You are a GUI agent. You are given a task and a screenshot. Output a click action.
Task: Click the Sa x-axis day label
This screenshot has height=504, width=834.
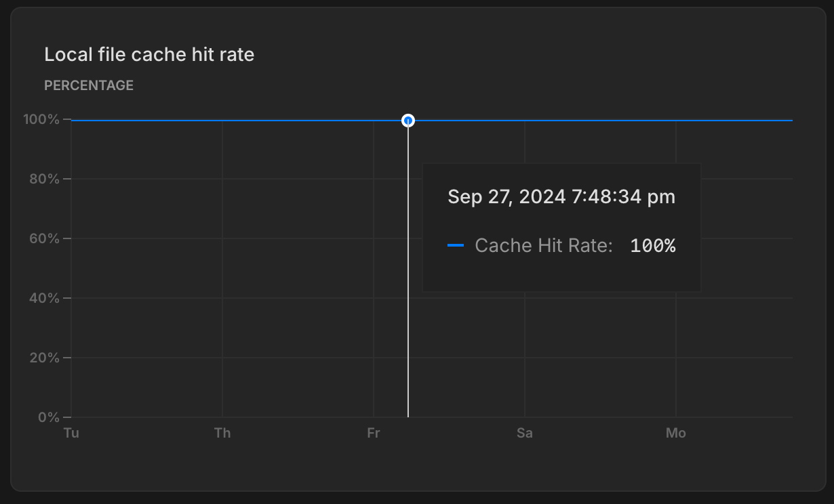tap(524, 433)
